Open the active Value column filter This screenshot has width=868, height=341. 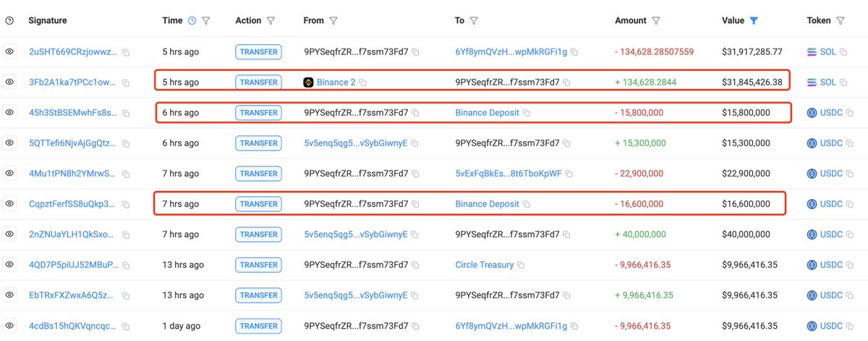pos(754,21)
